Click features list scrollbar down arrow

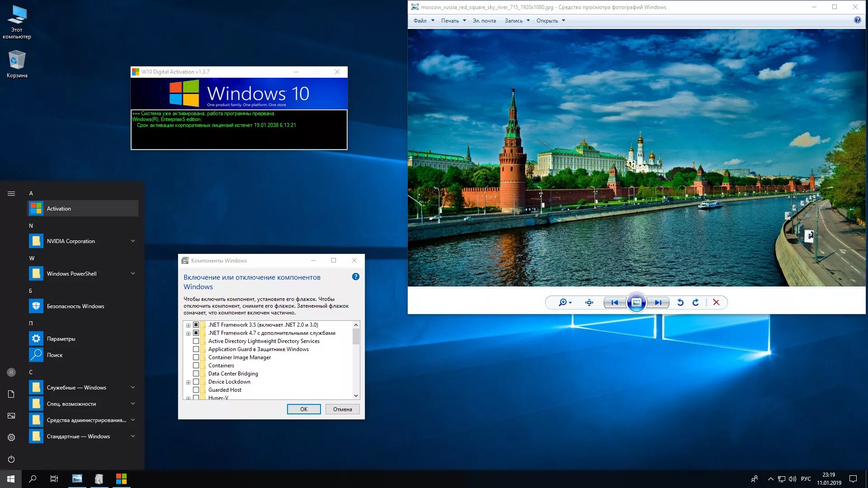tap(356, 395)
